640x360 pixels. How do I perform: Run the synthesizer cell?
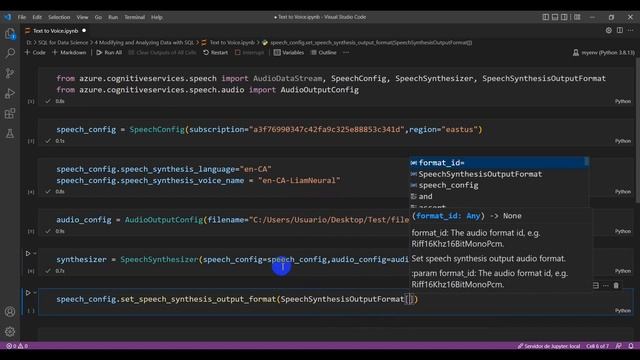tap(28, 253)
